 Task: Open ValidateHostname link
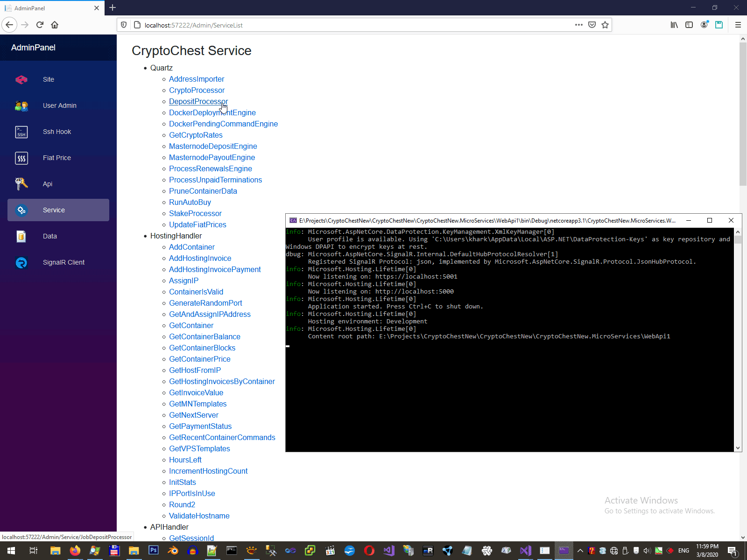(x=199, y=516)
